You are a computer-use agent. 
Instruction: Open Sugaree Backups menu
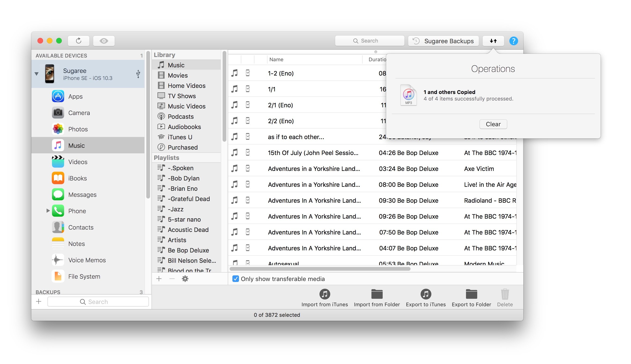click(x=443, y=41)
